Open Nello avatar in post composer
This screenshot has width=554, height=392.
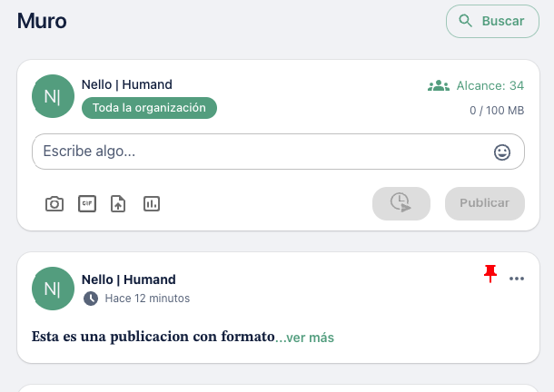coord(53,96)
